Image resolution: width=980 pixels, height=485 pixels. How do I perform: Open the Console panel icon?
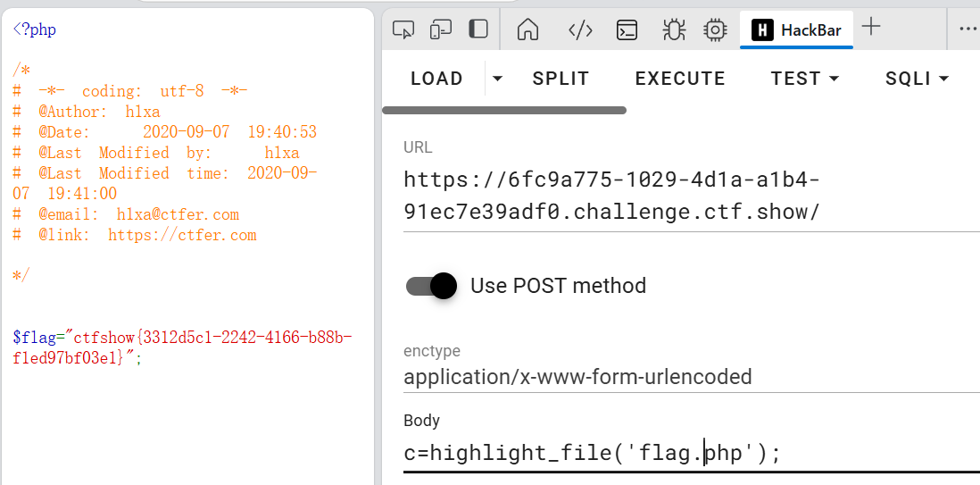(627, 29)
